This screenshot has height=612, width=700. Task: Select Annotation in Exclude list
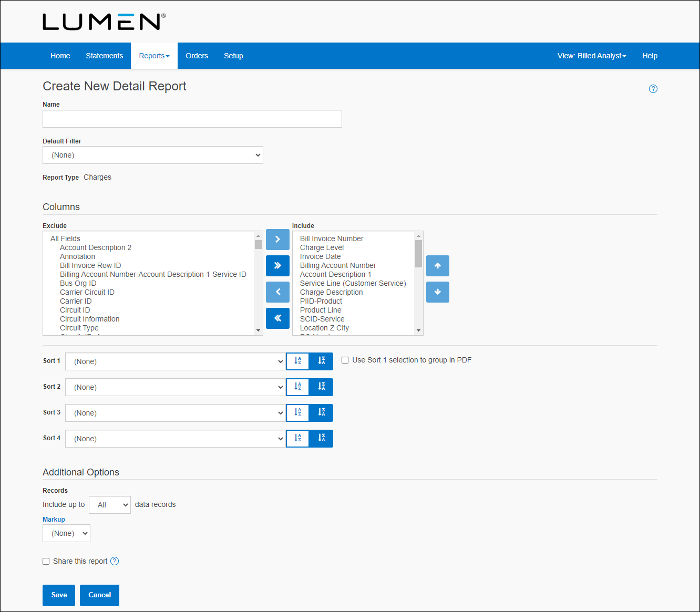click(x=77, y=256)
